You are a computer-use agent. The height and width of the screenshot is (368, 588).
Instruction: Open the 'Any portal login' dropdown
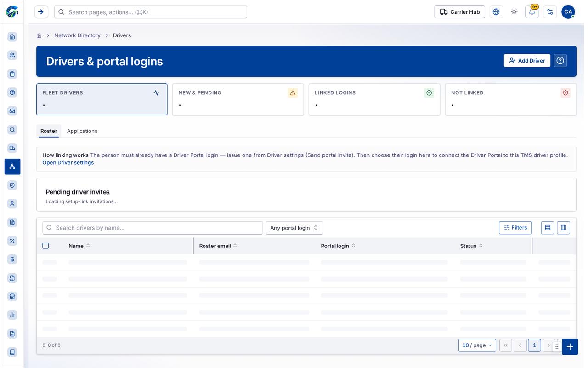pos(294,228)
